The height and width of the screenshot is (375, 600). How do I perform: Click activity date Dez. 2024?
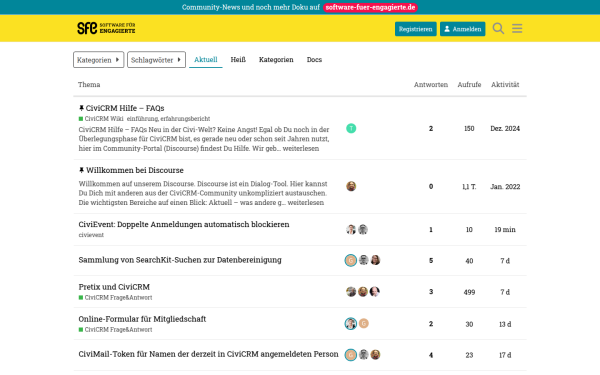click(x=505, y=129)
